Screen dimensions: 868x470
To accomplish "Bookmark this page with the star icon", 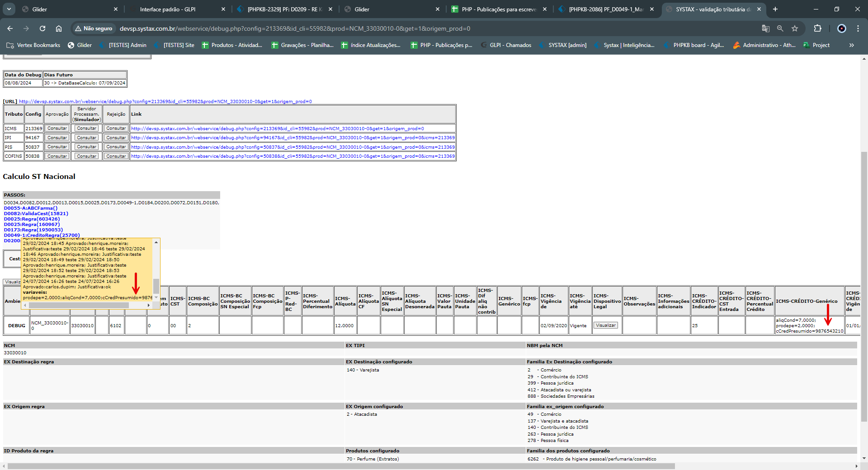I will coord(795,28).
